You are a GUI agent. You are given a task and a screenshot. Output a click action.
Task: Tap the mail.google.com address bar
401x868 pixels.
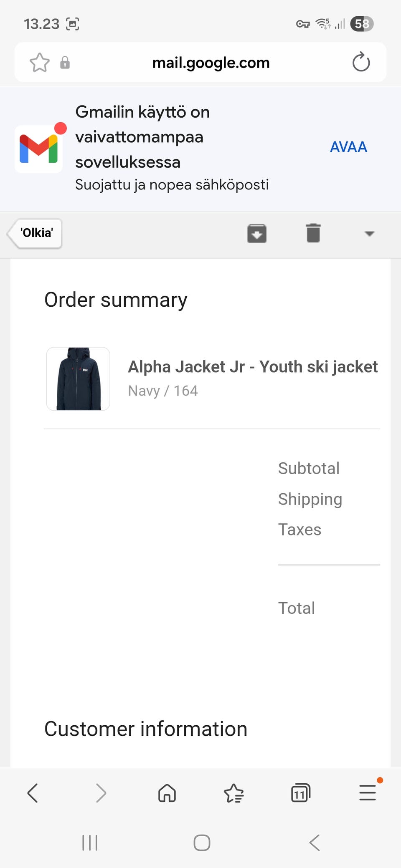211,63
